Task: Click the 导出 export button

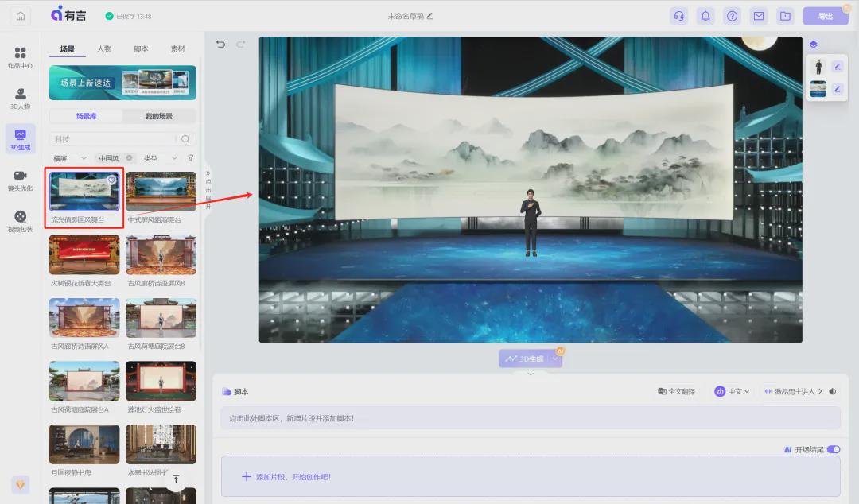Action: pyautogui.click(x=826, y=15)
